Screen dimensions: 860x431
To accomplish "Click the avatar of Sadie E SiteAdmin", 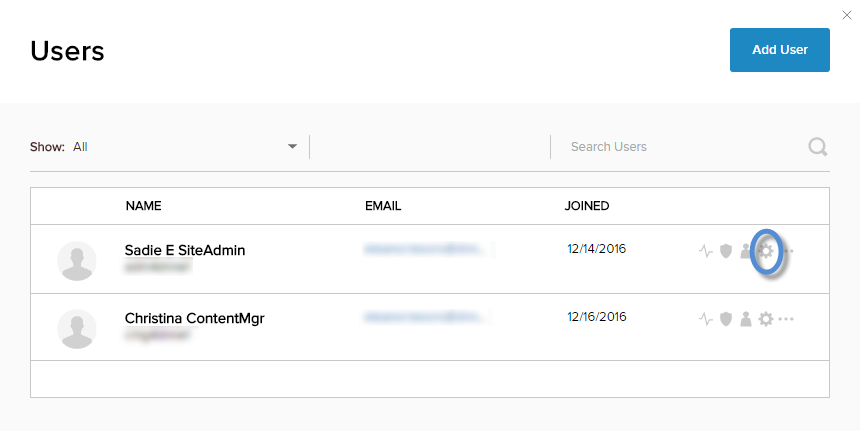I will (x=77, y=260).
